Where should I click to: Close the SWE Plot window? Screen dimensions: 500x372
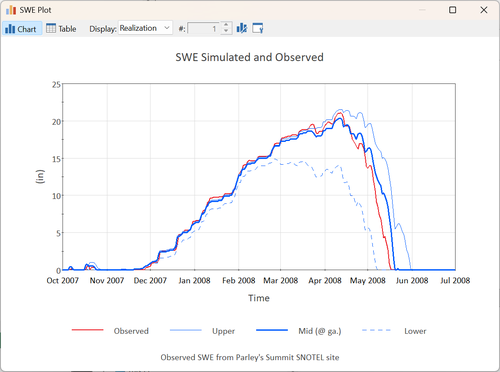484,10
